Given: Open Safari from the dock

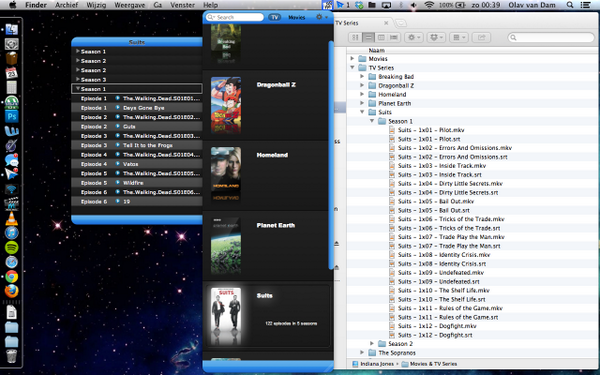Looking at the screenshot, I should pyautogui.click(x=11, y=262).
